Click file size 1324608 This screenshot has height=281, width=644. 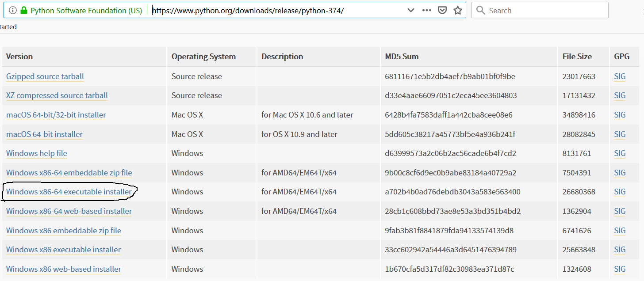577,269
